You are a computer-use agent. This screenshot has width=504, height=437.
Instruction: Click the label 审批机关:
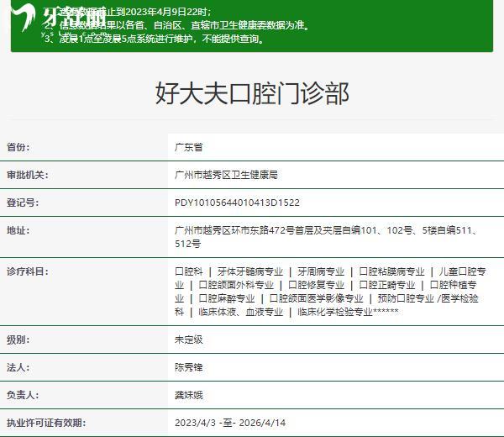[28, 175]
